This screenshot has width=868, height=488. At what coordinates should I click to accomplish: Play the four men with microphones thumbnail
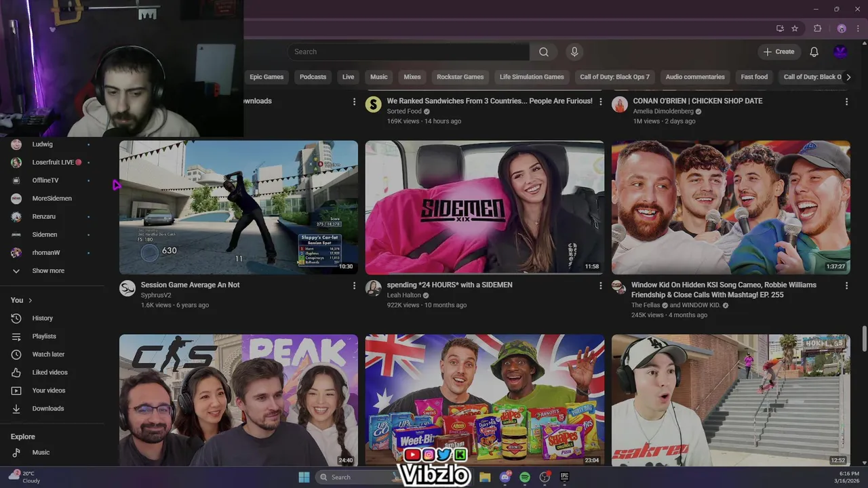(x=731, y=207)
